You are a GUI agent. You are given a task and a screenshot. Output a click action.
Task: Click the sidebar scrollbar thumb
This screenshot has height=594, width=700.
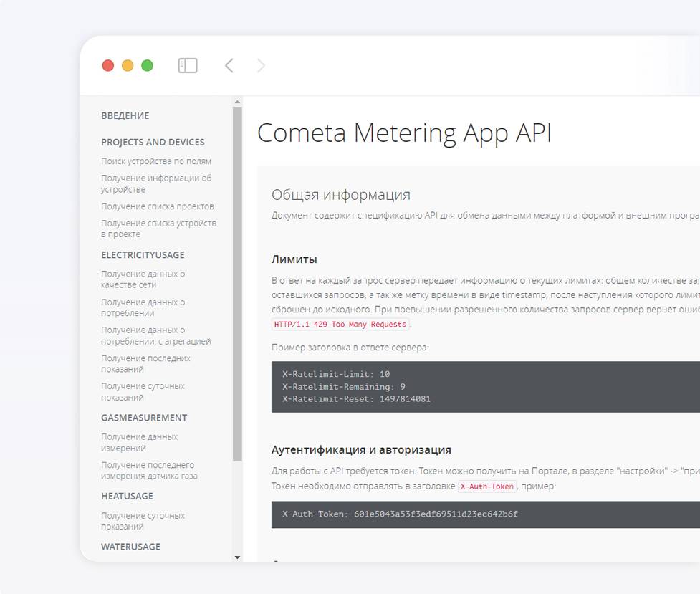pyautogui.click(x=237, y=284)
